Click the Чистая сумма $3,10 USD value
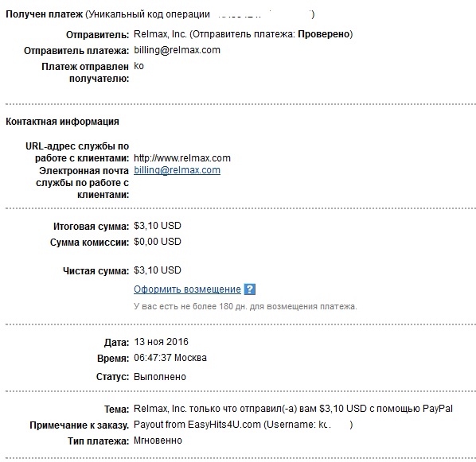476x462 pixels. click(158, 270)
